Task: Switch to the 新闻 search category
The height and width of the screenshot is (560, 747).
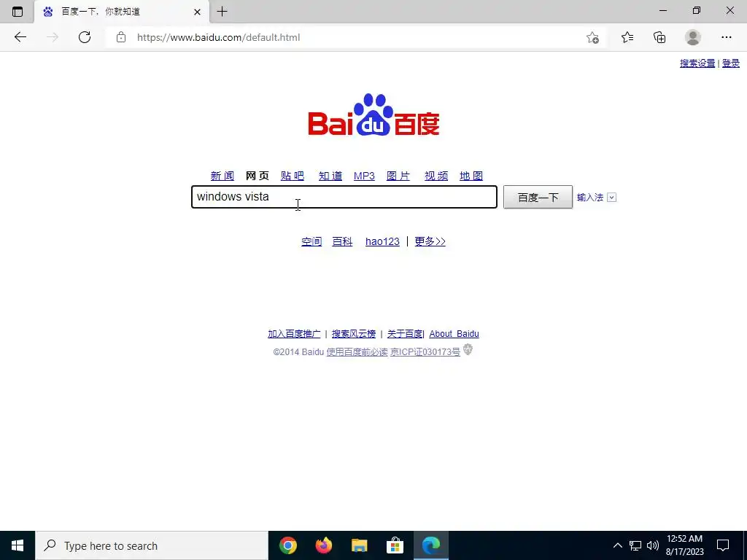Action: coord(222,176)
